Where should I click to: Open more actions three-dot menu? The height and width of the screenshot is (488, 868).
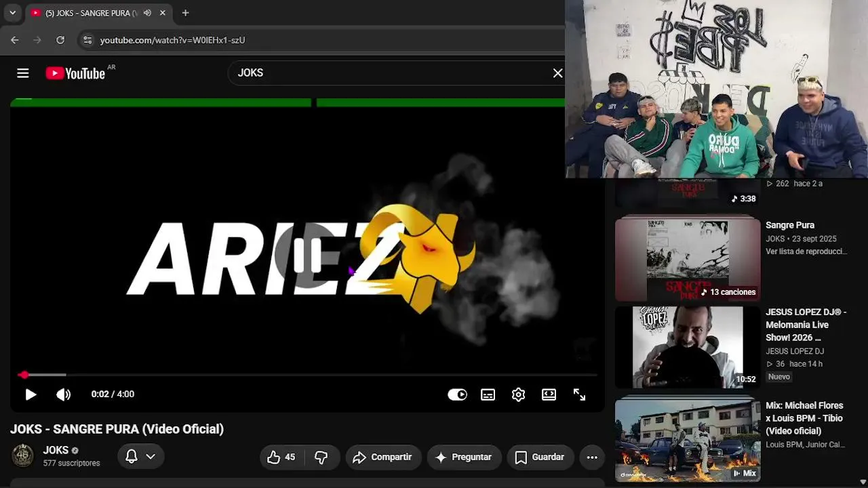coord(592,457)
